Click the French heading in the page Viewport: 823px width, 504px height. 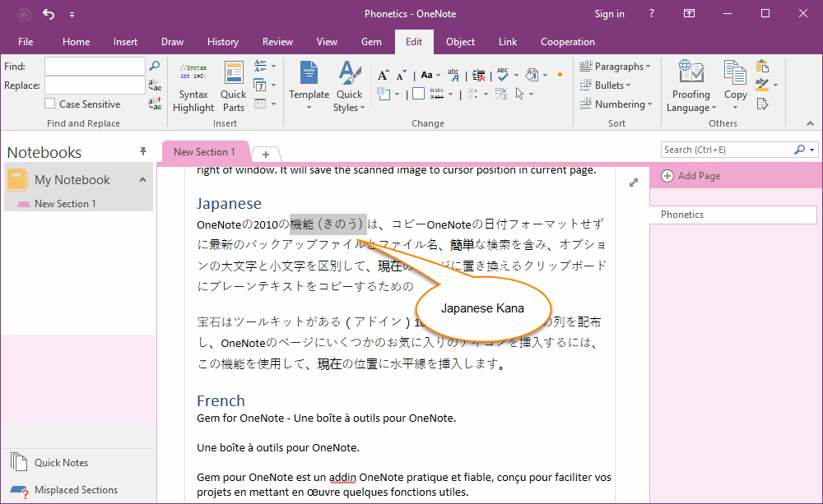pyautogui.click(x=221, y=400)
